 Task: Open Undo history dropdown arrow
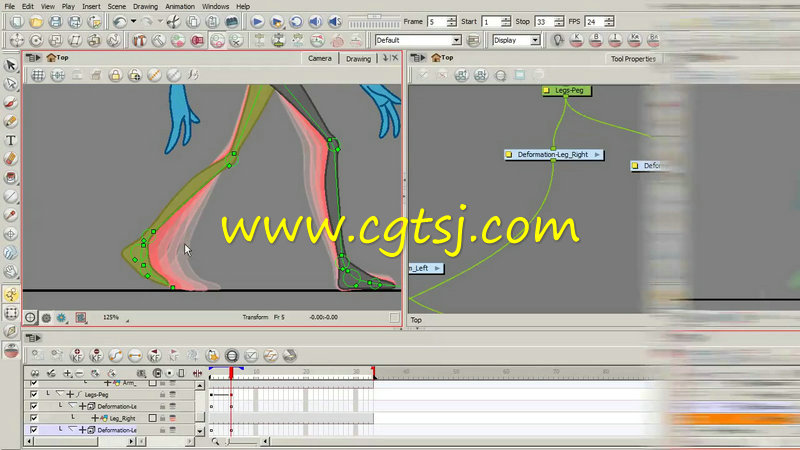[134, 21]
